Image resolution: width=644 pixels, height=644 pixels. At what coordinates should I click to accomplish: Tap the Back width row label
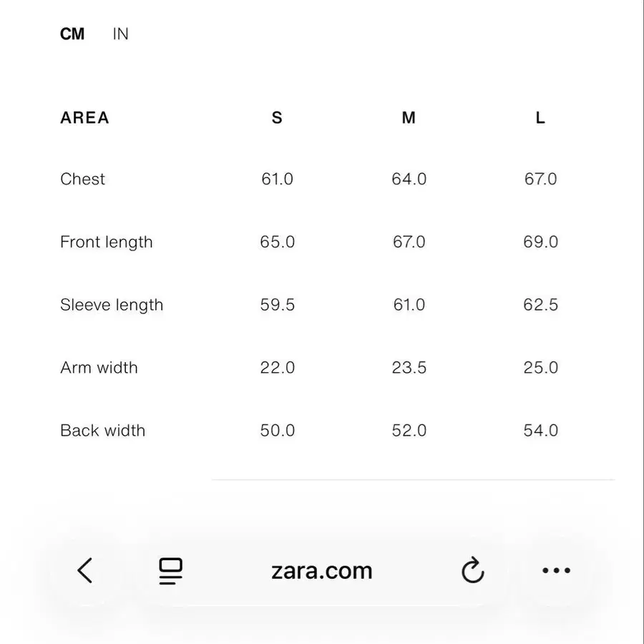tap(102, 431)
